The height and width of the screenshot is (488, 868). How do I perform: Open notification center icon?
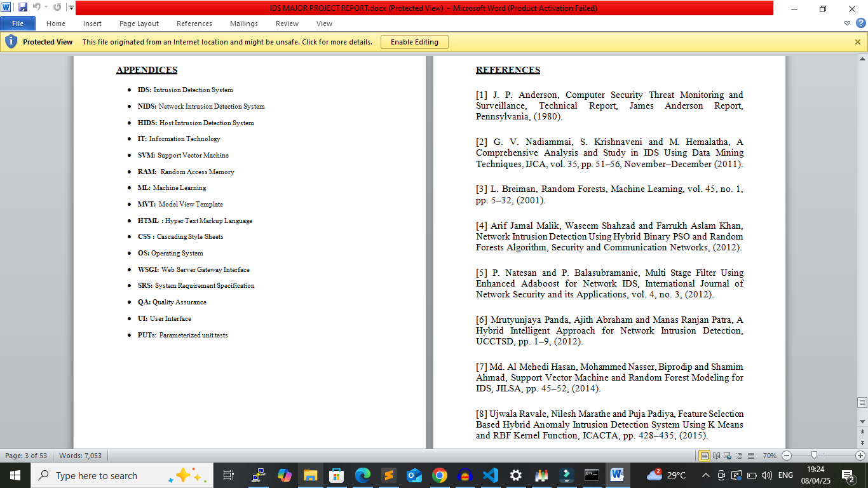pyautogui.click(x=847, y=475)
